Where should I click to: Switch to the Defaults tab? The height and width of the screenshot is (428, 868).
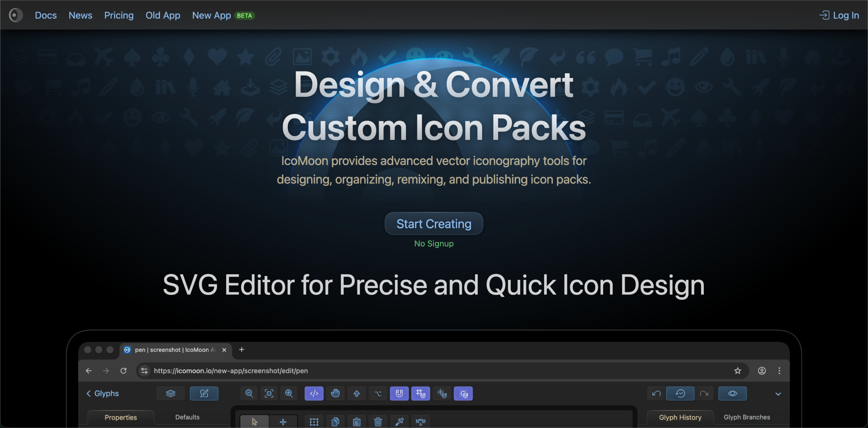(188, 417)
